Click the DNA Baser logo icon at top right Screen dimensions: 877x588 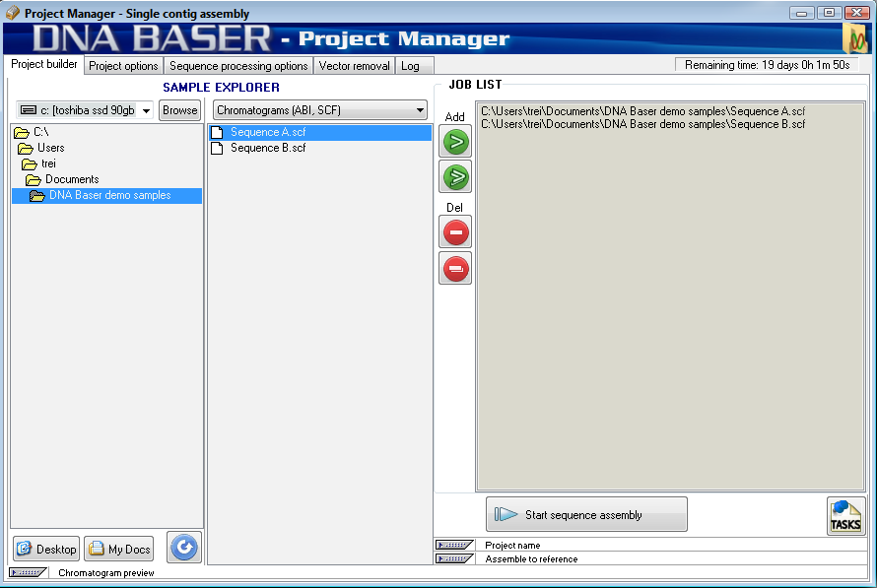[855, 38]
